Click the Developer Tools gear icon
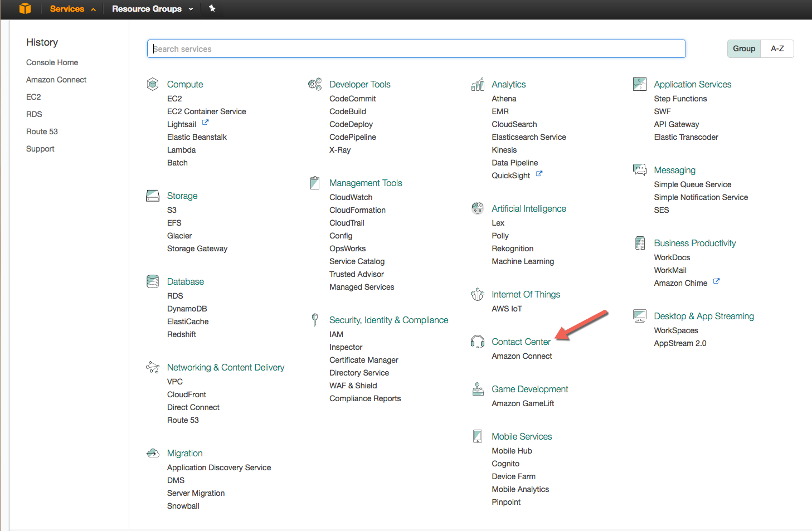812x531 pixels. pyautogui.click(x=315, y=84)
